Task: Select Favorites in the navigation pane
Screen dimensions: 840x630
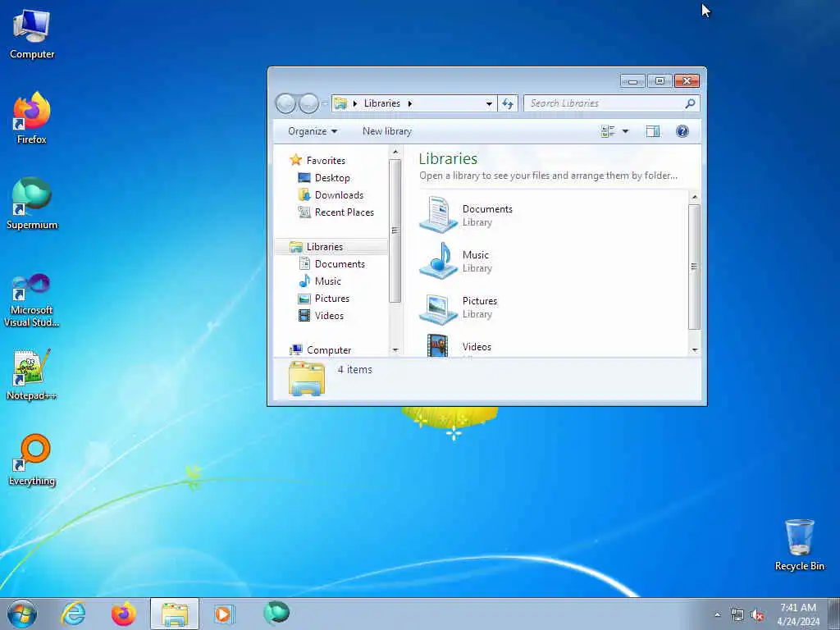Action: [317, 160]
